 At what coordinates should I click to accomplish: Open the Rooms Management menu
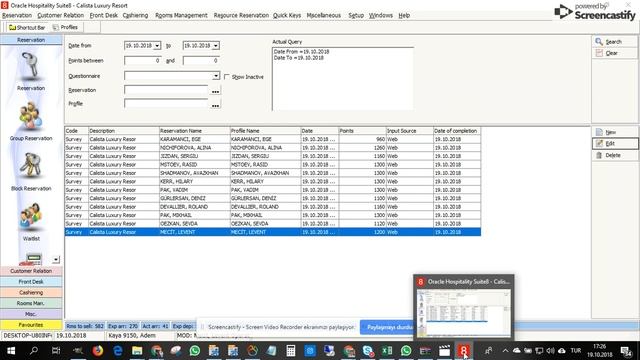181,15
